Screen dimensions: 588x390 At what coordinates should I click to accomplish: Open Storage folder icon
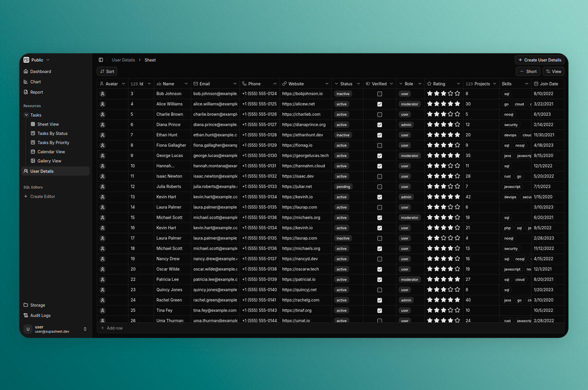pyautogui.click(x=26, y=305)
